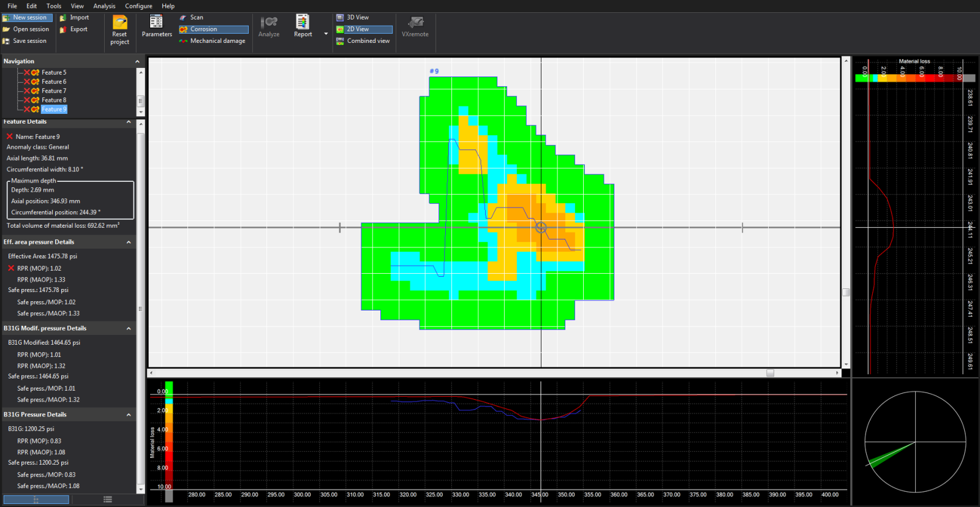The image size is (980, 507).
Task: Select Mechanical damage mode
Action: 213,41
